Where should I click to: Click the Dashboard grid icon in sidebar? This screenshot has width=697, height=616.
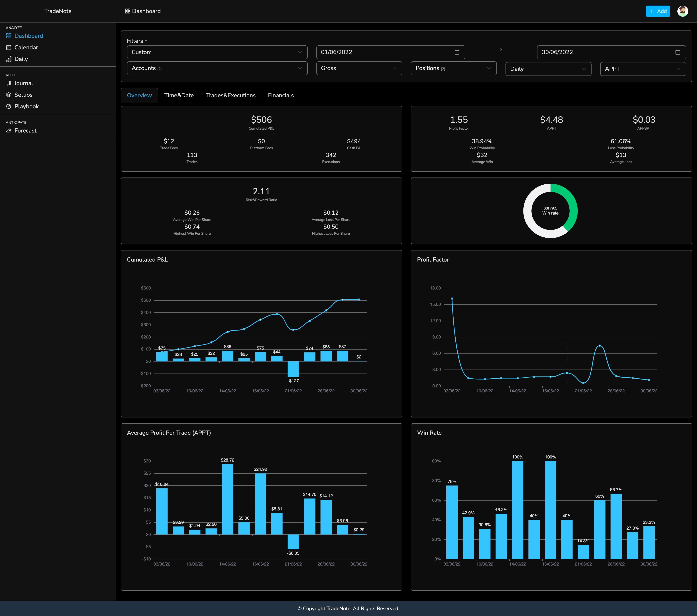pos(9,36)
